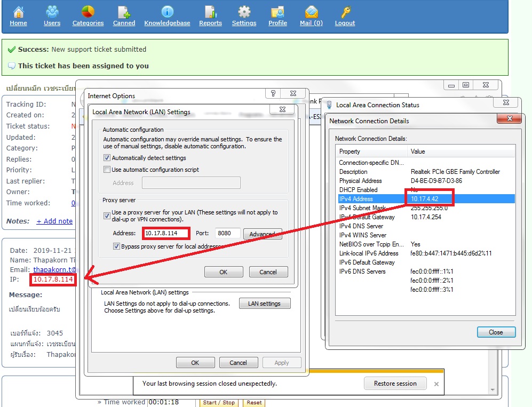Select the IPv4 WINS Server row
532x407 pixels.
click(x=426, y=235)
